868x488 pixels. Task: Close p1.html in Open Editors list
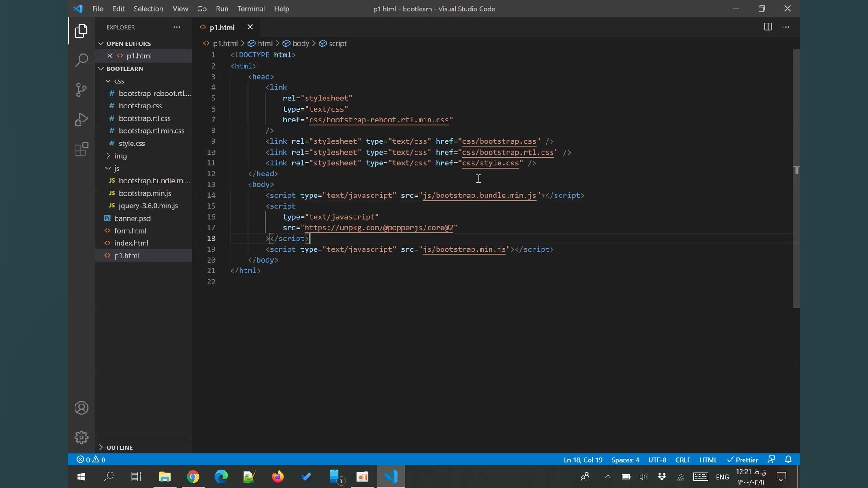109,56
